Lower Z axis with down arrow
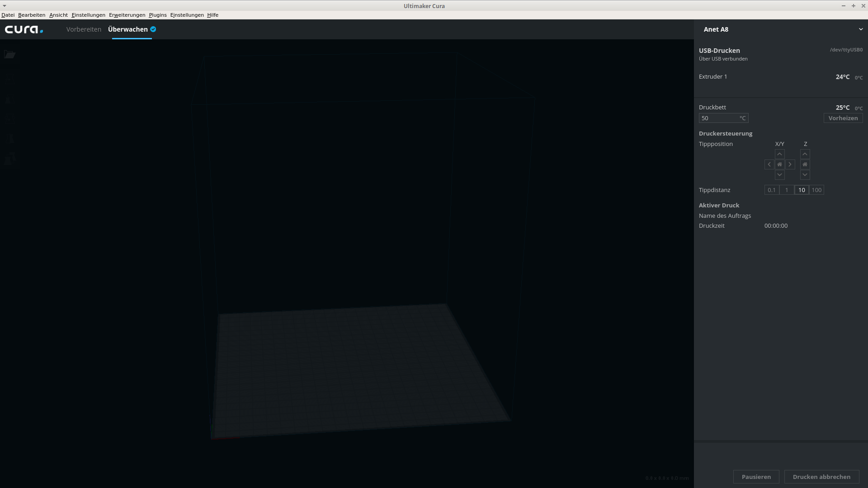 point(805,175)
